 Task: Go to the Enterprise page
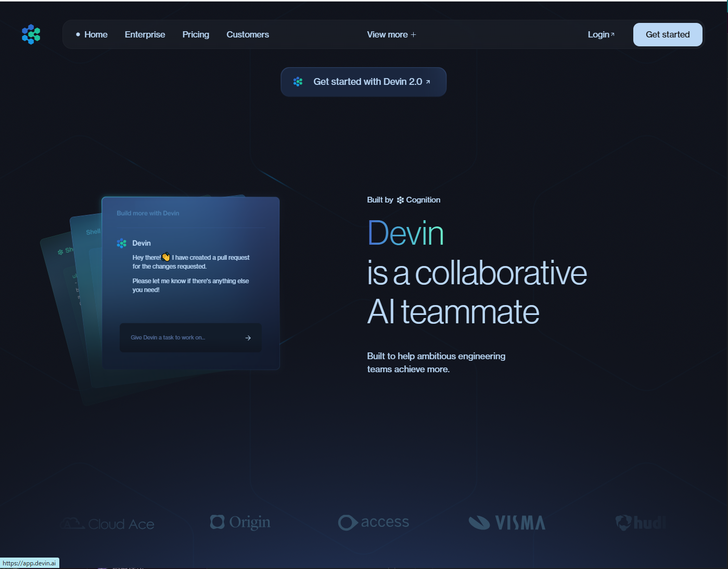tap(145, 34)
